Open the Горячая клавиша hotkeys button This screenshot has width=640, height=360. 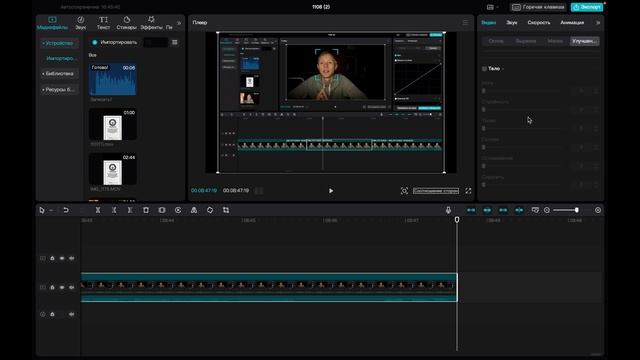coord(538,7)
